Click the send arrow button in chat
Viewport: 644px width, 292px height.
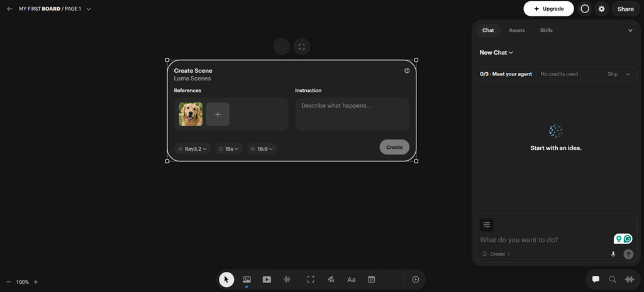[628, 254]
